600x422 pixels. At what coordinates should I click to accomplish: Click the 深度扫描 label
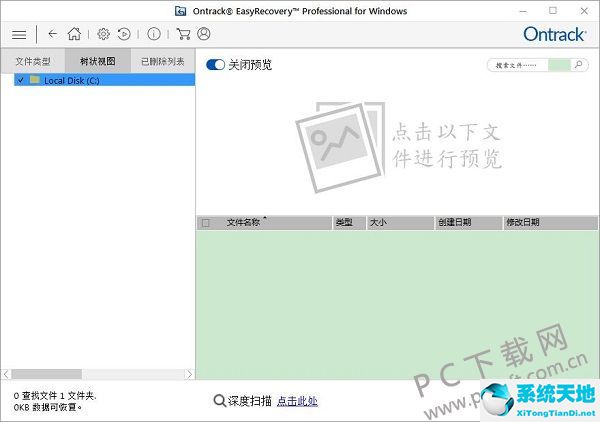pyautogui.click(x=249, y=401)
